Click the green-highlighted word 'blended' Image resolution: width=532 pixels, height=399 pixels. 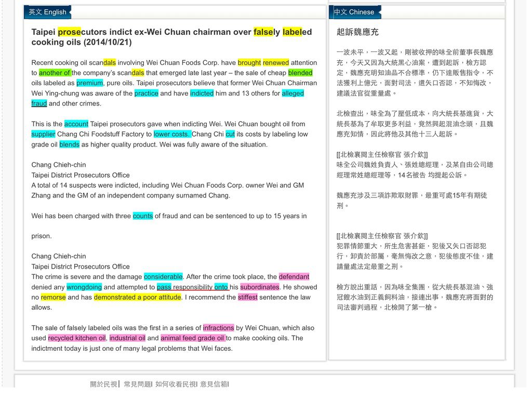300,73
